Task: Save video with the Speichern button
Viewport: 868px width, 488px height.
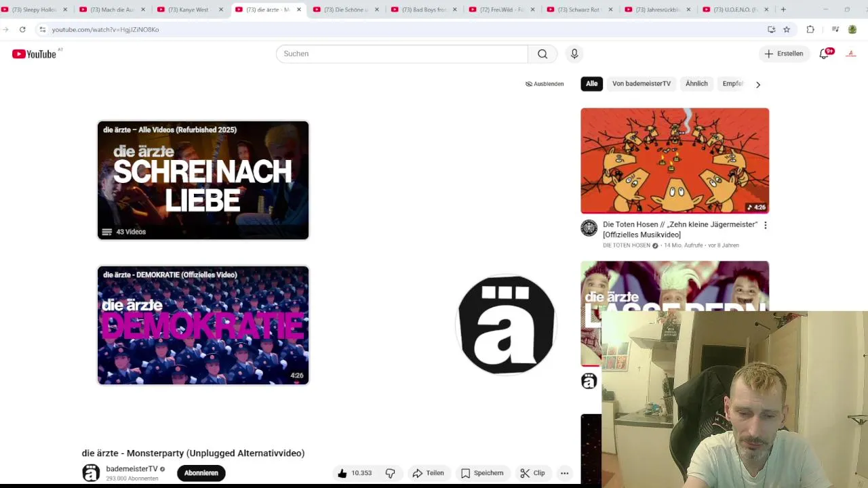Action: 482,473
